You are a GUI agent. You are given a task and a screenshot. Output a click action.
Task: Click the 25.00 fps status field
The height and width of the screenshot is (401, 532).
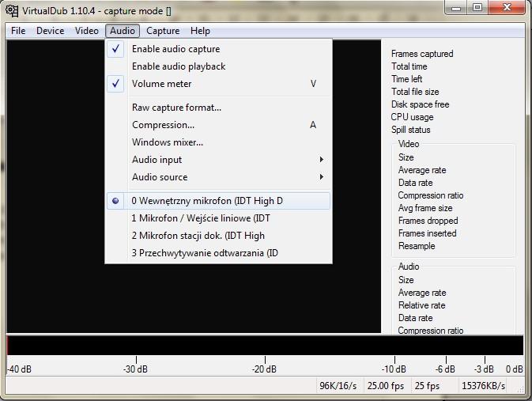tap(386, 386)
